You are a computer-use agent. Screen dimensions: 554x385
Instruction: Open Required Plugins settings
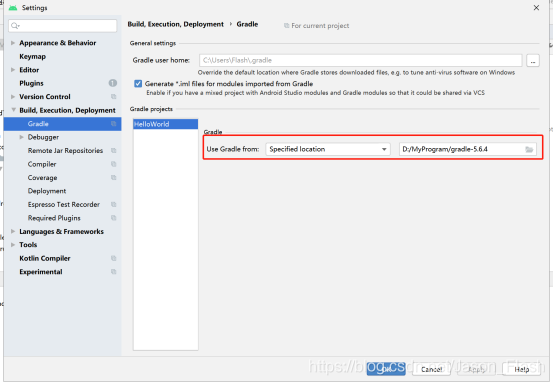(x=54, y=218)
